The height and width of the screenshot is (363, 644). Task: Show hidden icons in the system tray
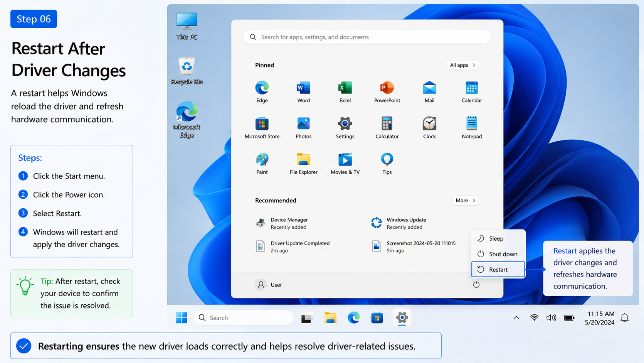(516, 318)
